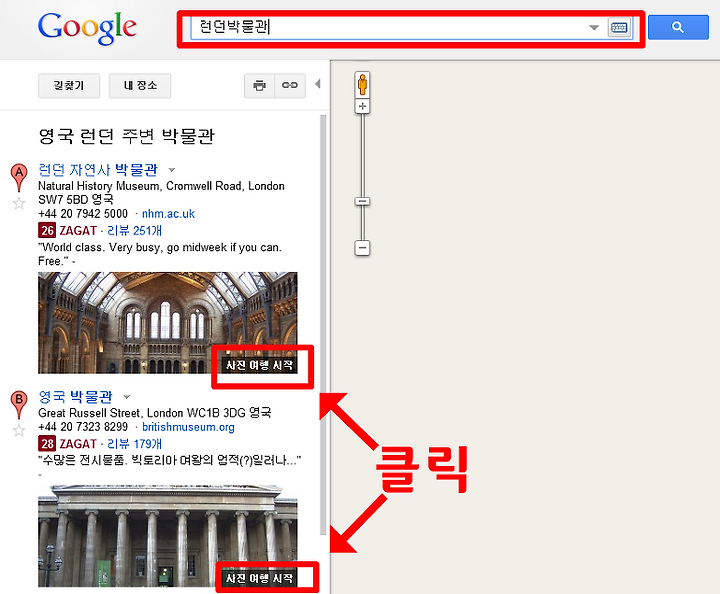This screenshot has height=594, width=720.
Task: Open 리뷰 179개 reviews link
Action: (x=134, y=444)
